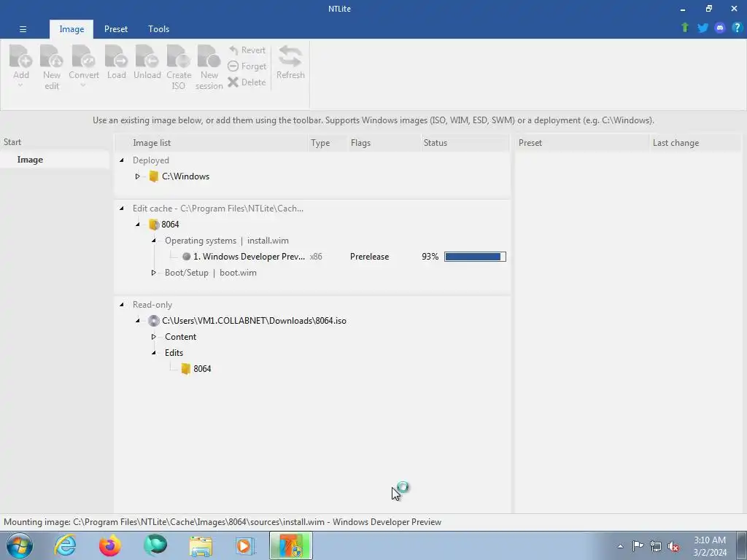Open Firefox from taskbar
The image size is (747, 560).
pos(109,545)
